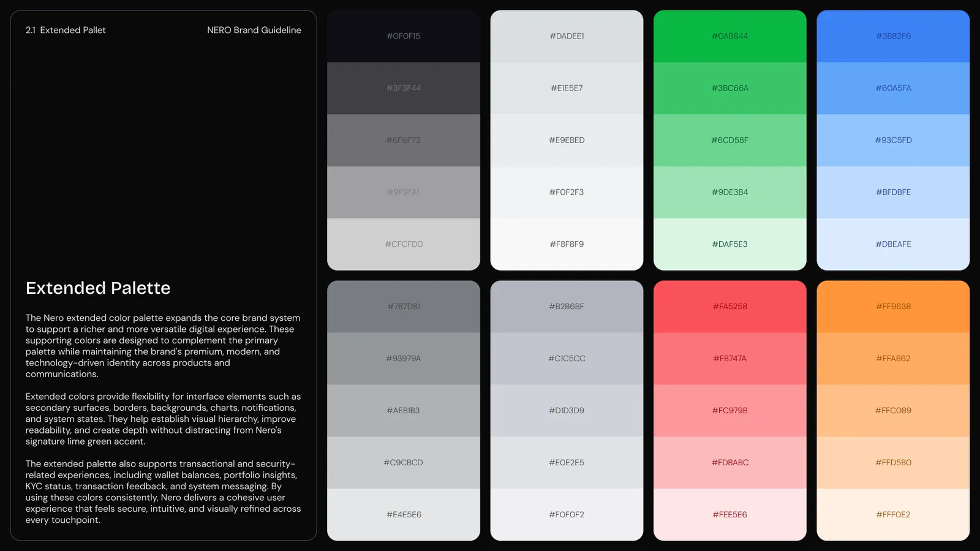Choose the #FB747A red swatch

(730, 359)
